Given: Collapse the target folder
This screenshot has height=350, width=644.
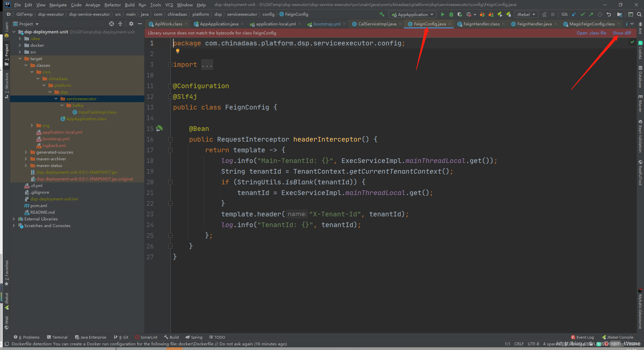Looking at the screenshot, I should pyautogui.click(x=20, y=58).
